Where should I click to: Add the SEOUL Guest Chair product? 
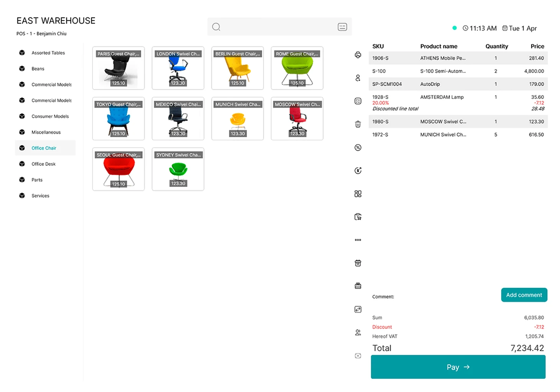(119, 169)
